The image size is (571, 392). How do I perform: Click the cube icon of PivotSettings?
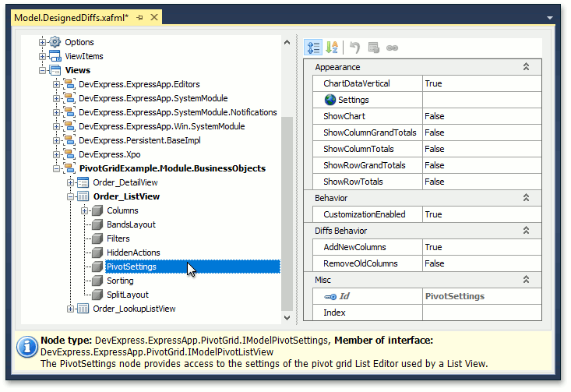click(97, 267)
